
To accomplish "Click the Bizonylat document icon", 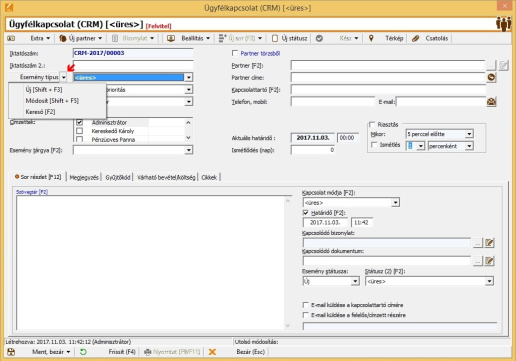I will click(x=115, y=38).
